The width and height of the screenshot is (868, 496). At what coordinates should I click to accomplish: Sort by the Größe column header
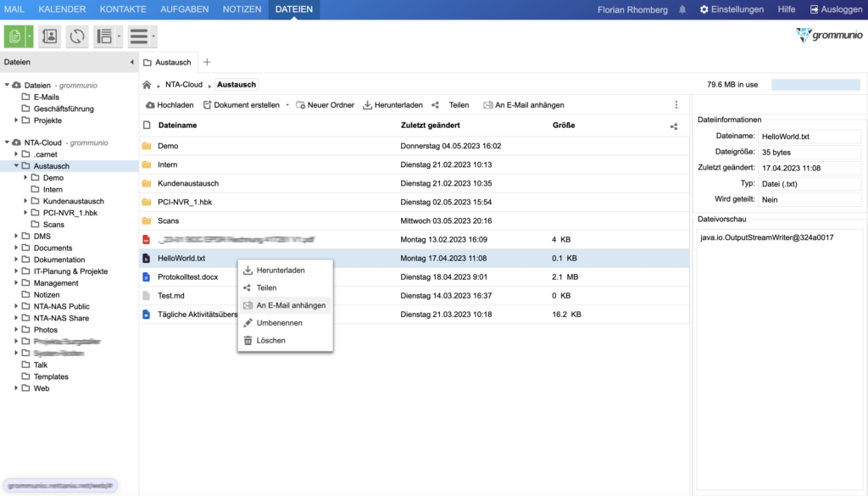click(x=564, y=125)
